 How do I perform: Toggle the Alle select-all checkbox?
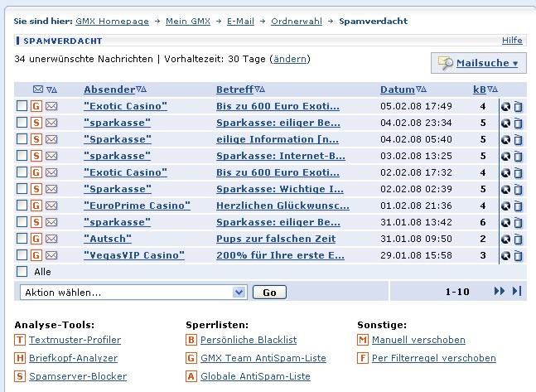click(22, 272)
